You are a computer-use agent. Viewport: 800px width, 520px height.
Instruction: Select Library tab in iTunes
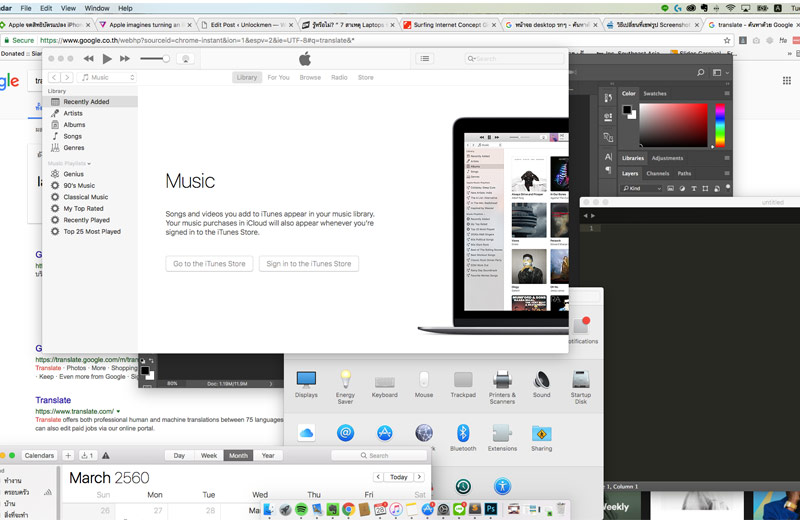(247, 78)
